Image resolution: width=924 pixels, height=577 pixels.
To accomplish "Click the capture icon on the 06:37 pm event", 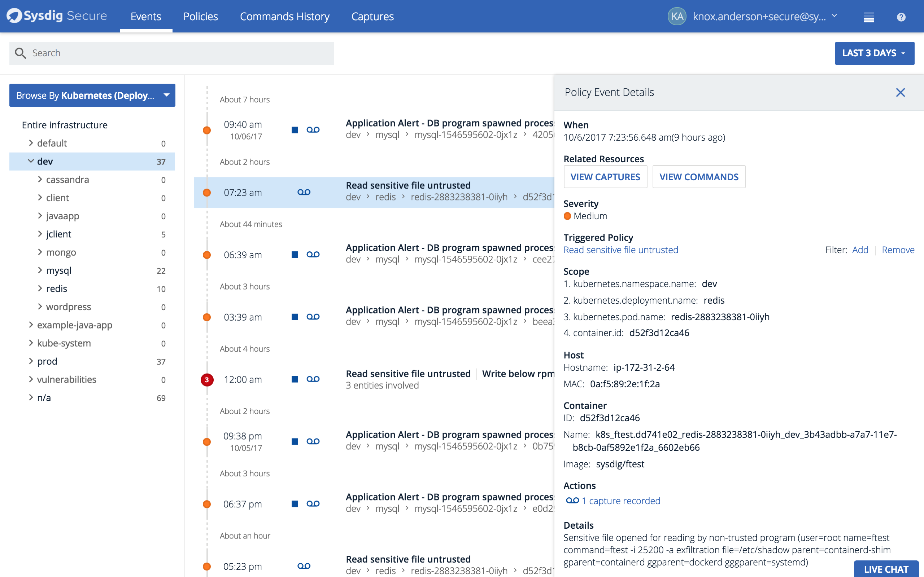I will 313,504.
